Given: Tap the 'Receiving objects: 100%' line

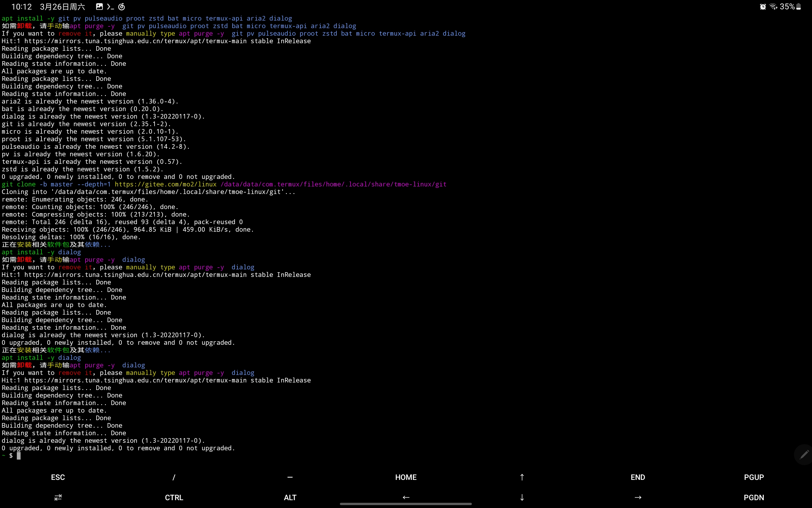Looking at the screenshot, I should (x=128, y=229).
